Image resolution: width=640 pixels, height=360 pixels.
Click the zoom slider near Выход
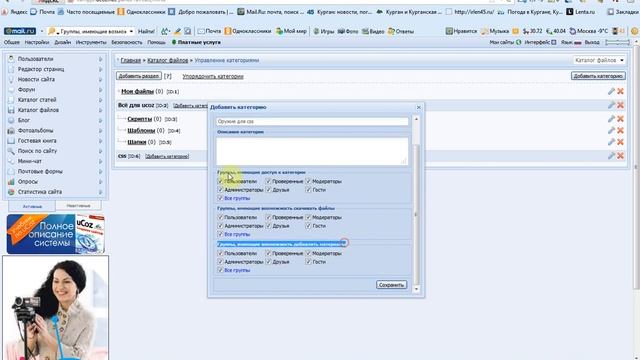(618, 42)
